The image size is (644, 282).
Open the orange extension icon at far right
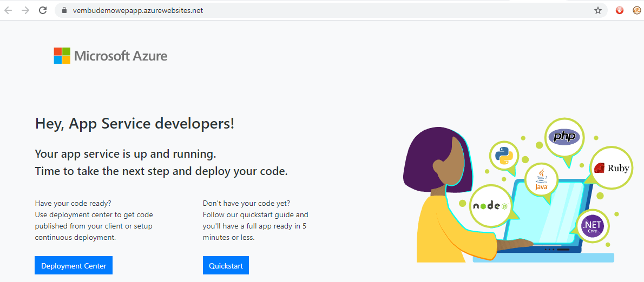[637, 11]
